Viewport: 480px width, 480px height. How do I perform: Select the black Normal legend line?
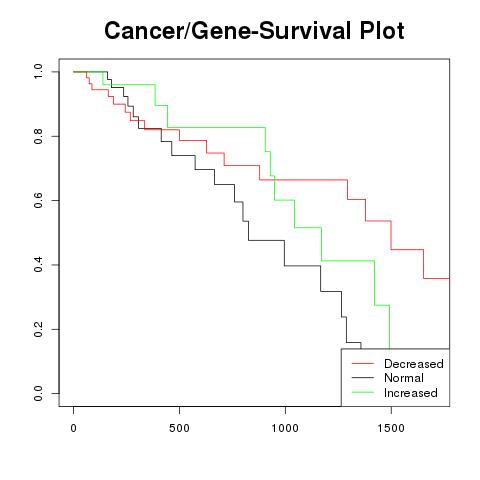click(363, 378)
